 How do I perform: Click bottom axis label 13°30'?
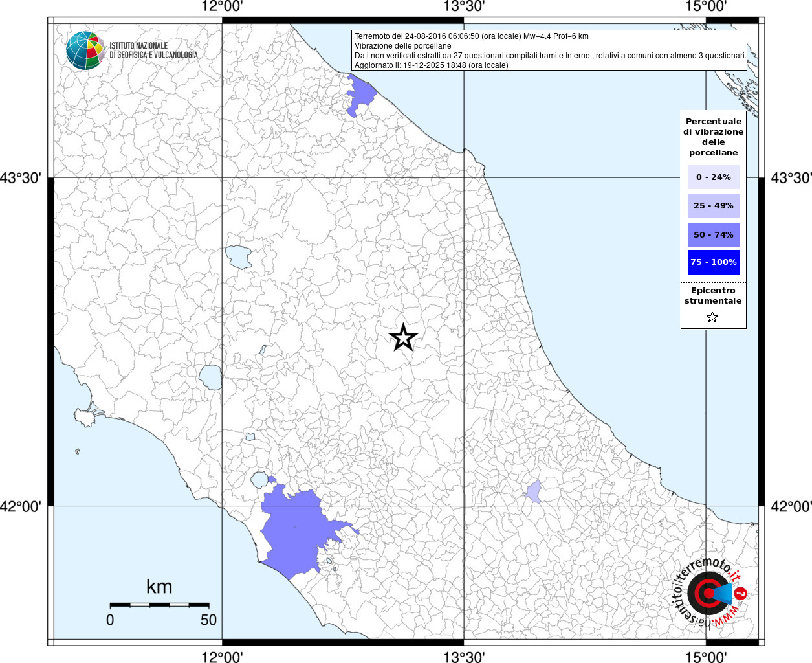click(463, 657)
